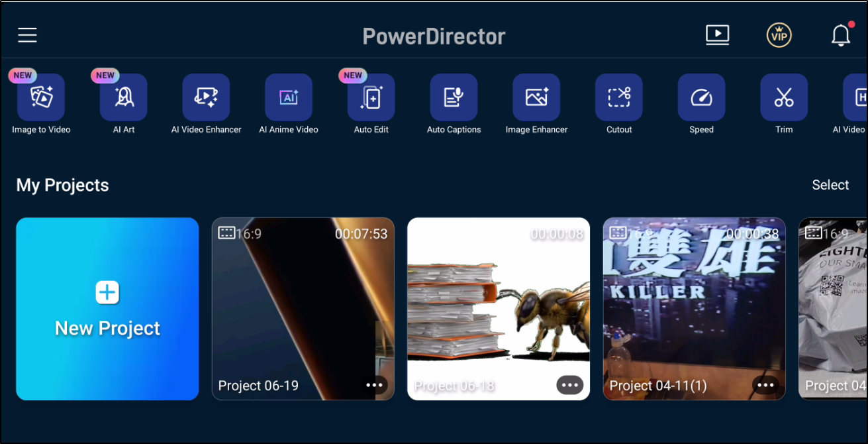Click the PowerDirector title

(x=434, y=36)
